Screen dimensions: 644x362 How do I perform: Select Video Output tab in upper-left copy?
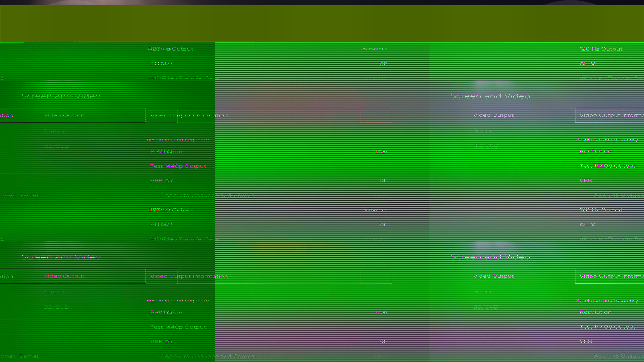(x=64, y=115)
